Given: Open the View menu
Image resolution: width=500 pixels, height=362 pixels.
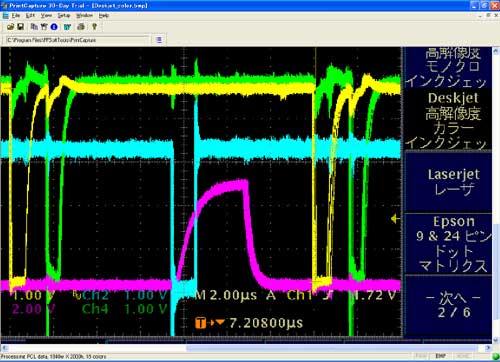Looking at the screenshot, I should (46, 15).
